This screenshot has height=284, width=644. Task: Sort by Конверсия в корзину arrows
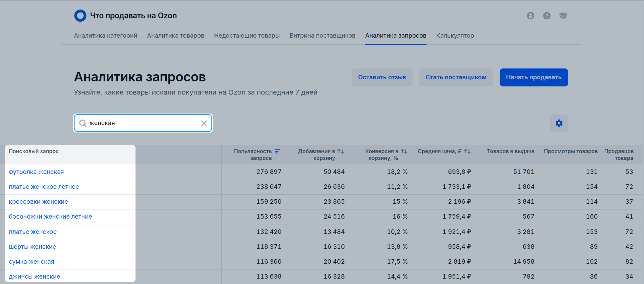[x=404, y=151]
